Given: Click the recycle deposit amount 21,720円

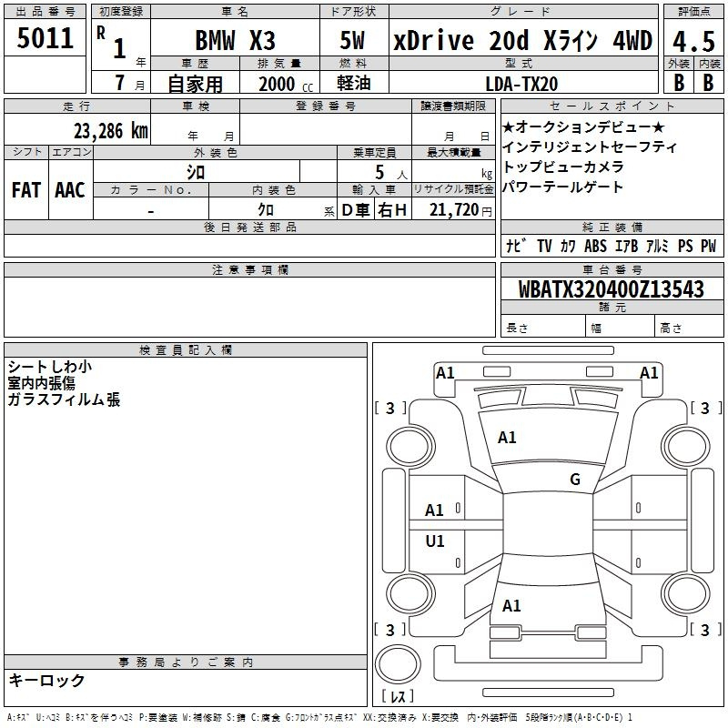Looking at the screenshot, I should point(454,211).
